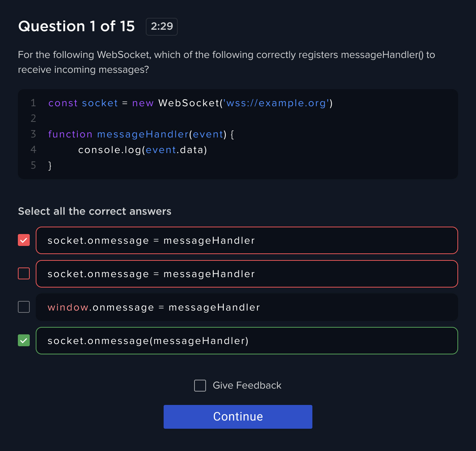Click the messageHandler function on line 3
The width and height of the screenshot is (476, 451).
[142, 134]
